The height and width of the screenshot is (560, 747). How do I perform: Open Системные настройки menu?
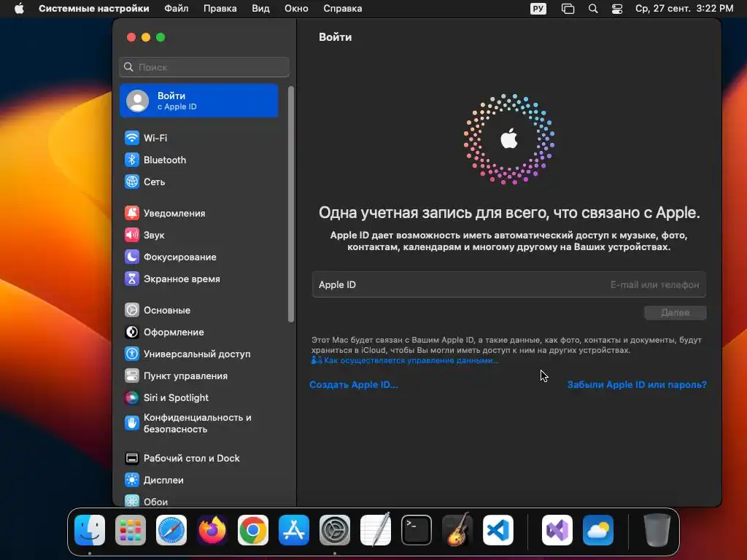coord(94,9)
